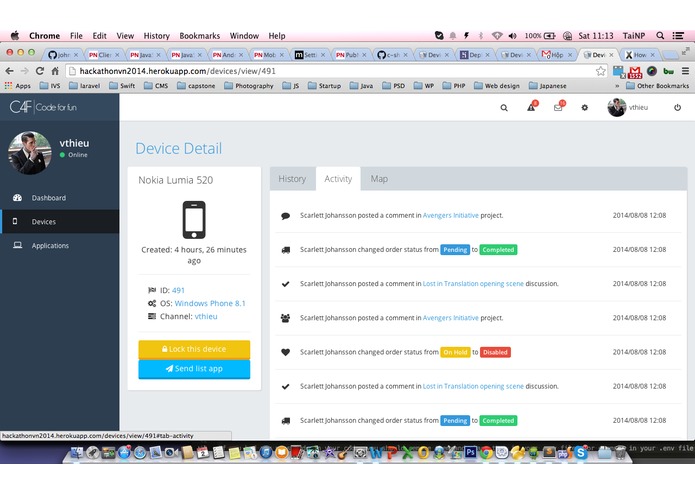This screenshot has height=494, width=695.
Task: Open the laravel bookmarks folder
Action: click(x=85, y=86)
